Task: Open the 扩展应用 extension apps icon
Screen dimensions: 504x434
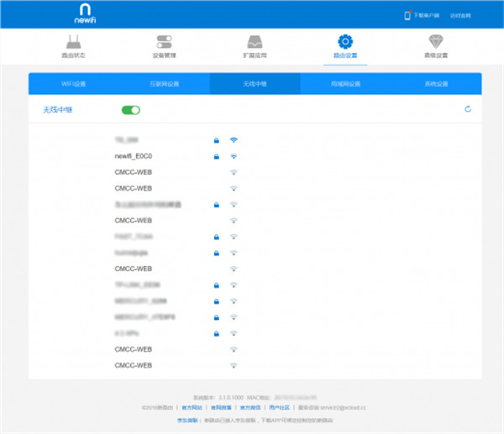Action: point(255,42)
